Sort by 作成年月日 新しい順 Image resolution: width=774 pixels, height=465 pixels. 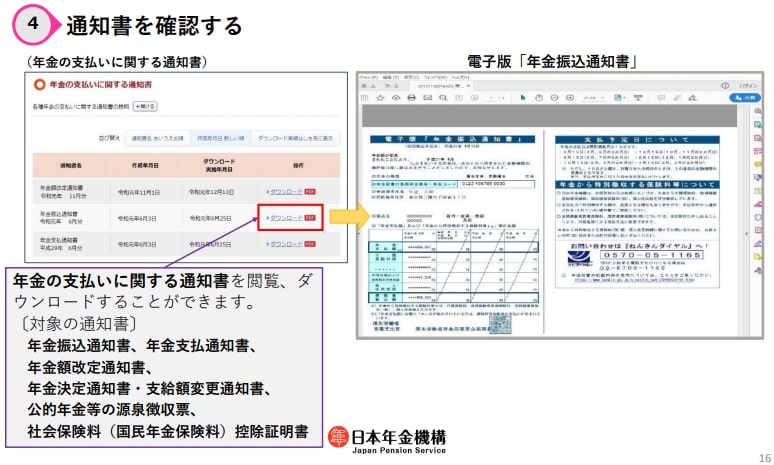click(x=221, y=138)
